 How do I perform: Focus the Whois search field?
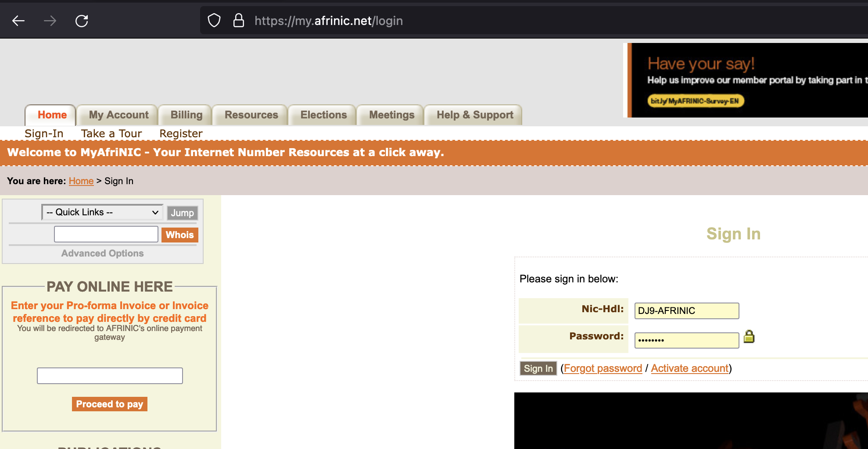(106, 234)
